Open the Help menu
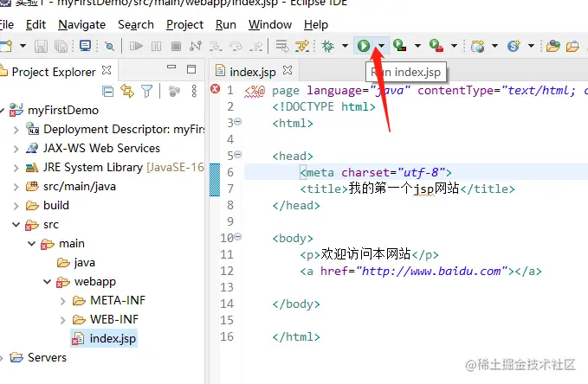The height and width of the screenshot is (384, 588). (x=316, y=25)
